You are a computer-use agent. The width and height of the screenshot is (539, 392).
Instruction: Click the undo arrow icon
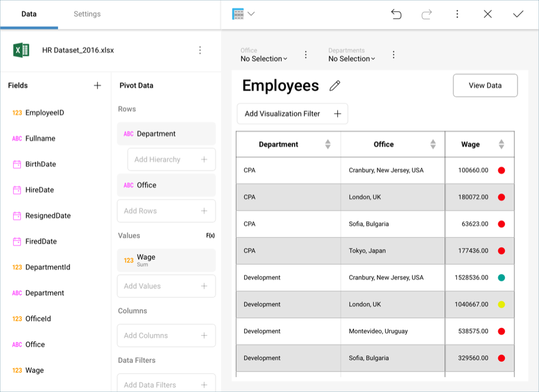396,14
